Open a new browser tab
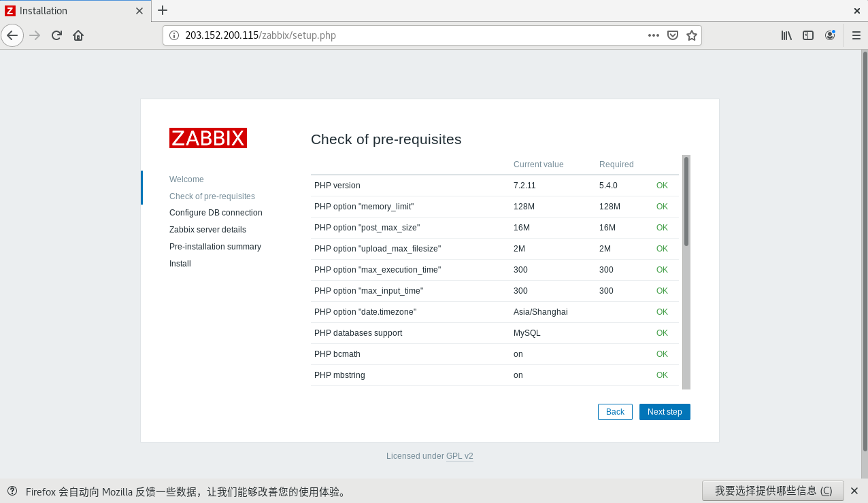The width and height of the screenshot is (868, 503). tap(163, 10)
